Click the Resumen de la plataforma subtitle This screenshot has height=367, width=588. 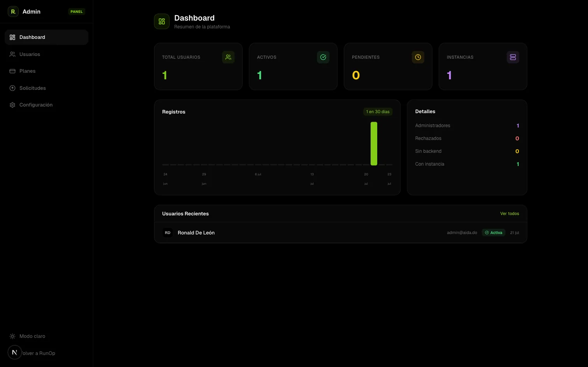[x=202, y=27]
